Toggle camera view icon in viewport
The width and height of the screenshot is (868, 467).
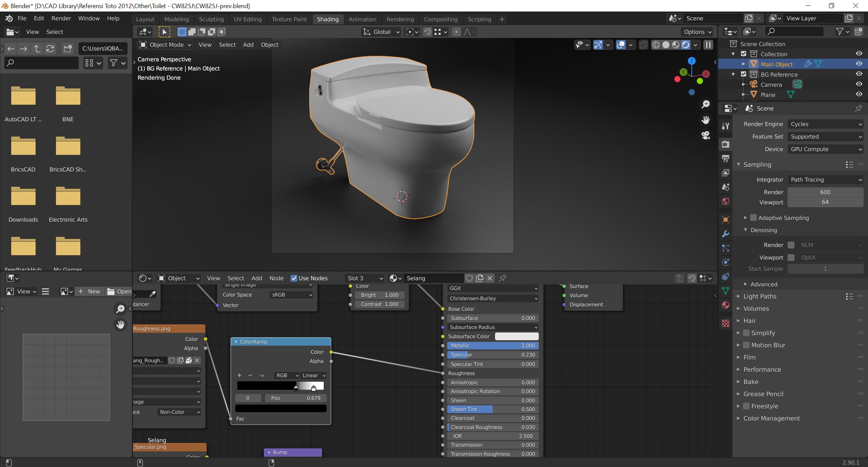706,136
